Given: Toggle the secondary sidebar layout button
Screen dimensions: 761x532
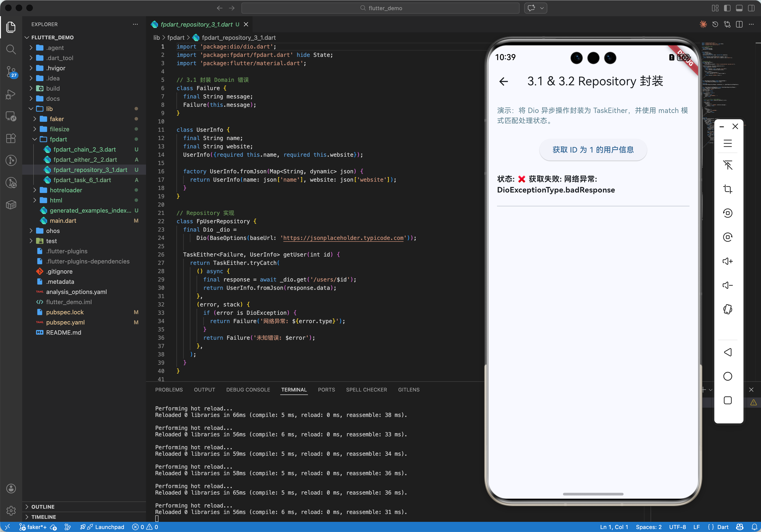Looking at the screenshot, I should click(751, 8).
